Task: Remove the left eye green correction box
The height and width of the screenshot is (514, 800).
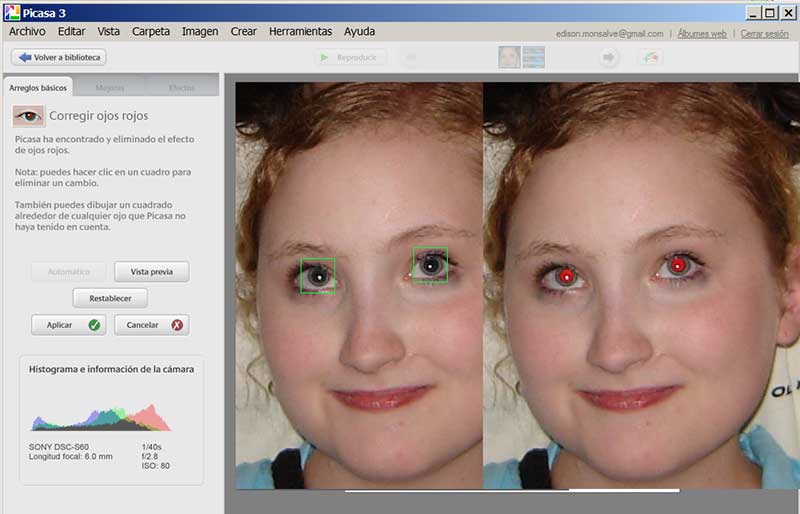Action: click(318, 275)
